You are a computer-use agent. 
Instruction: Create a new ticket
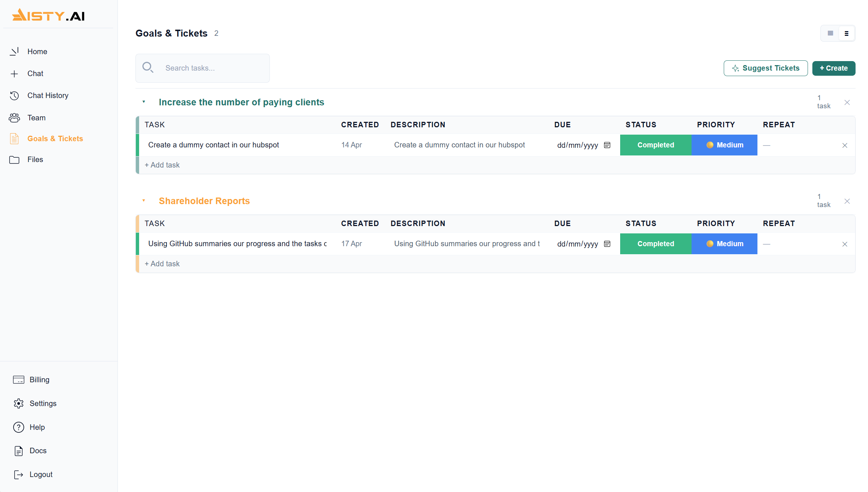pyautogui.click(x=834, y=68)
